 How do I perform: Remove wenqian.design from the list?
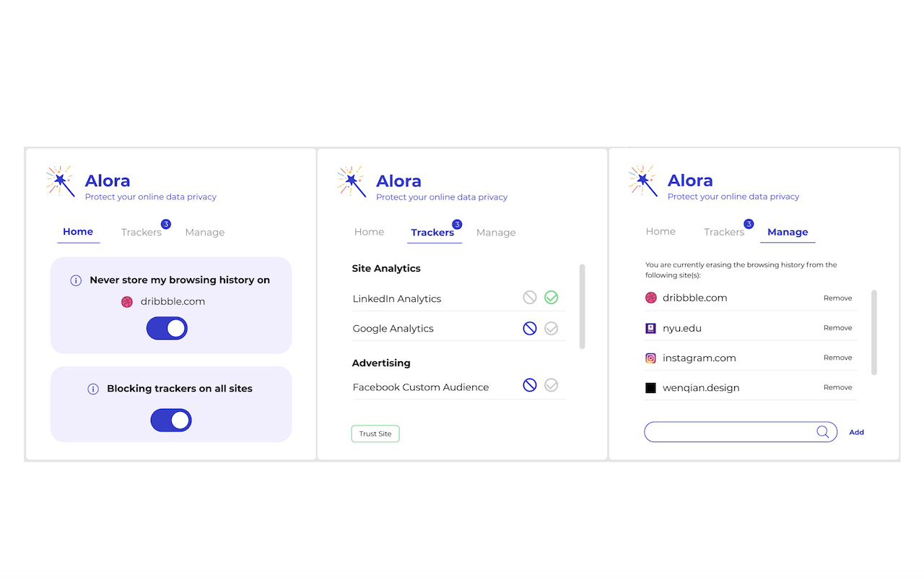pos(838,388)
